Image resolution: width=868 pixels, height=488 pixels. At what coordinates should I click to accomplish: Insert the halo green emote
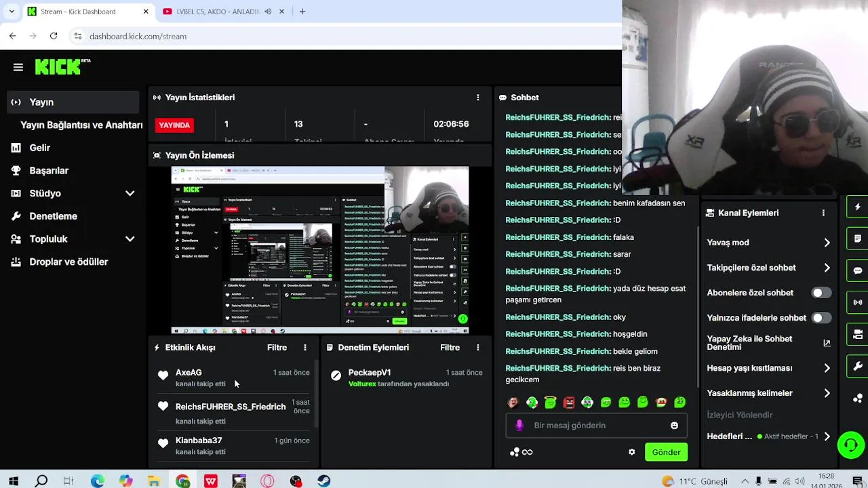pyautogui.click(x=550, y=403)
